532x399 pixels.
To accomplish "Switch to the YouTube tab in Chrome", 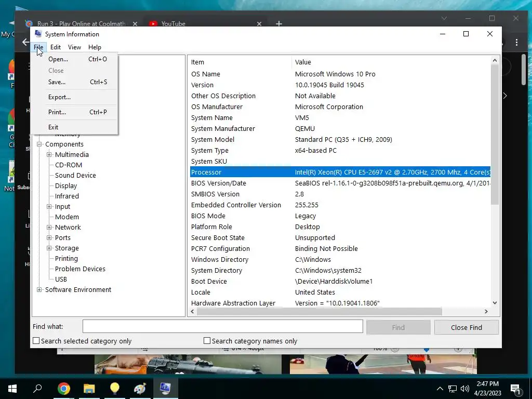I will pos(205,23).
